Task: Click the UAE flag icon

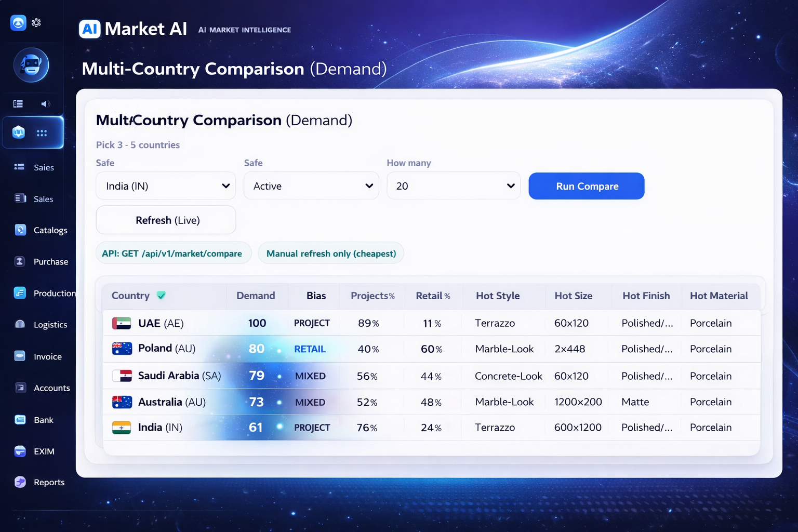Action: [122, 323]
